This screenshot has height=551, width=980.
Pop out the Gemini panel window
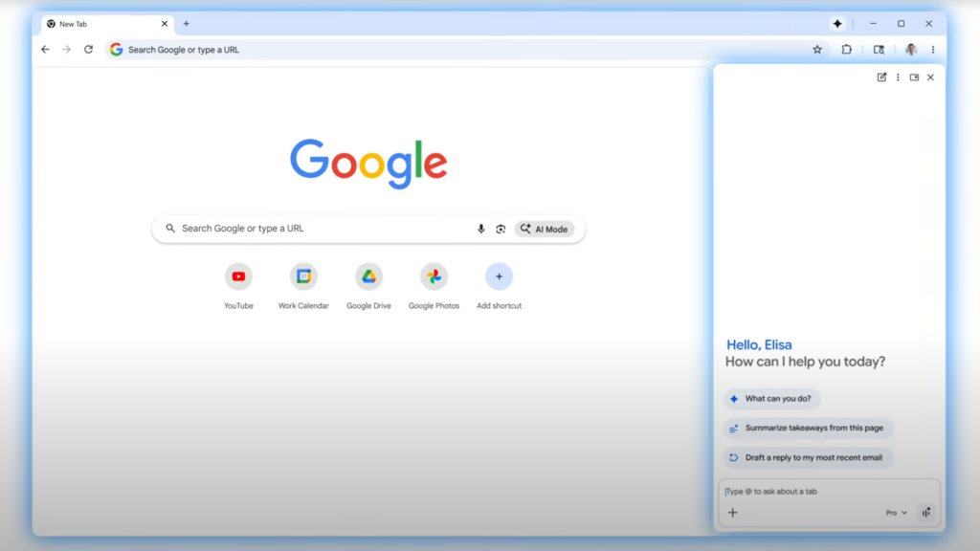(x=914, y=77)
